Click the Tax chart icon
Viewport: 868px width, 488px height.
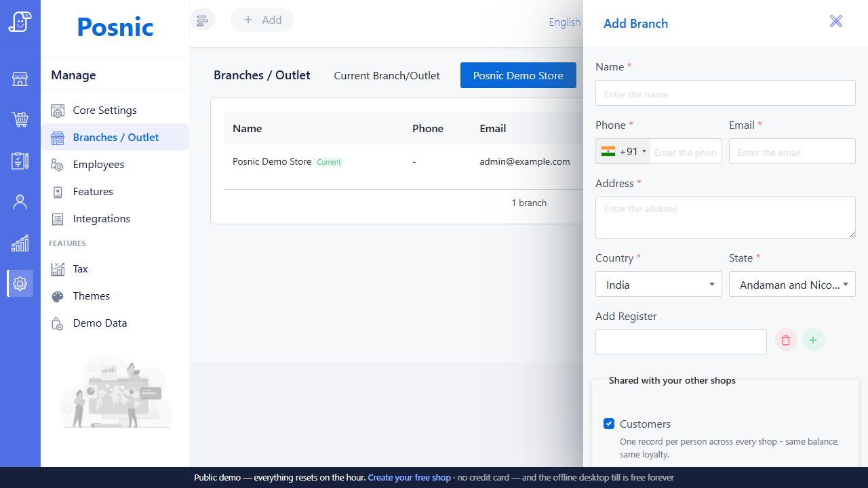pyautogui.click(x=58, y=269)
